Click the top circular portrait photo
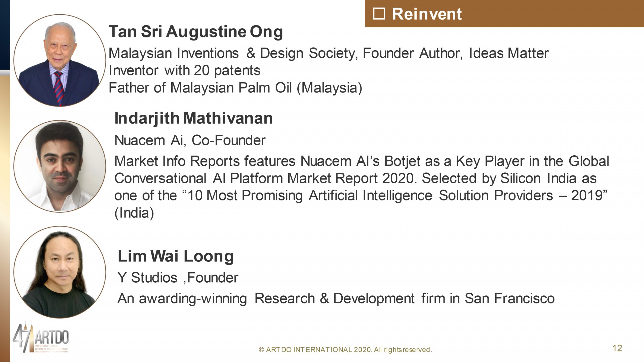This screenshot has width=644, height=362. 60,60
